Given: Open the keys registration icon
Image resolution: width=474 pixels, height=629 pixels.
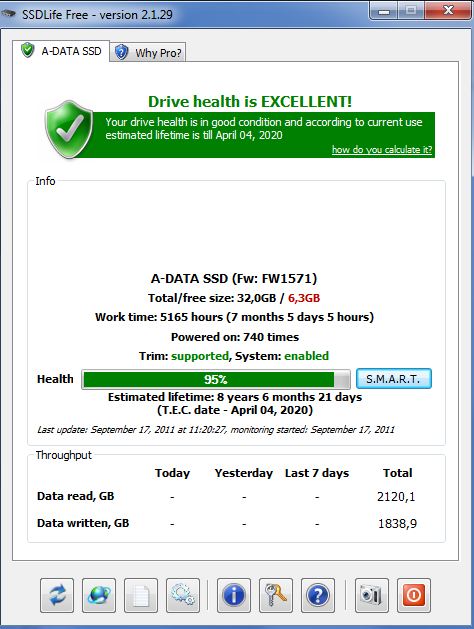Looking at the screenshot, I should coord(276,595).
